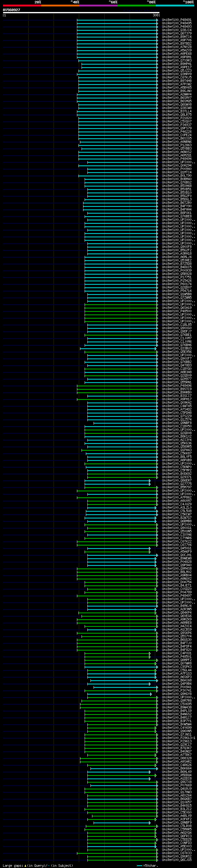Select UniRef100_Q9NBF8 label
This screenshot has width=197, height=868.
[x=176, y=423]
